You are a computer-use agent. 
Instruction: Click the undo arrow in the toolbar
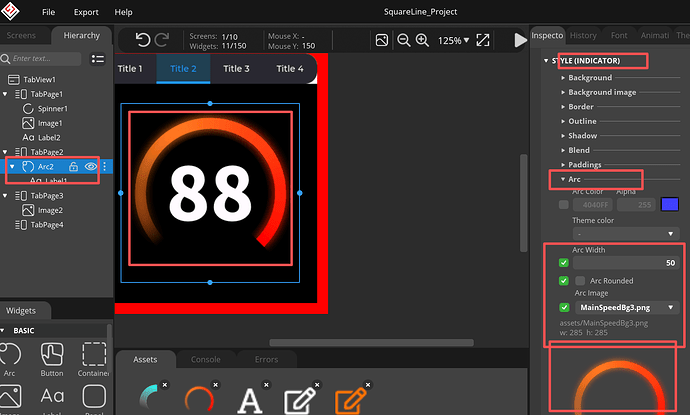142,40
